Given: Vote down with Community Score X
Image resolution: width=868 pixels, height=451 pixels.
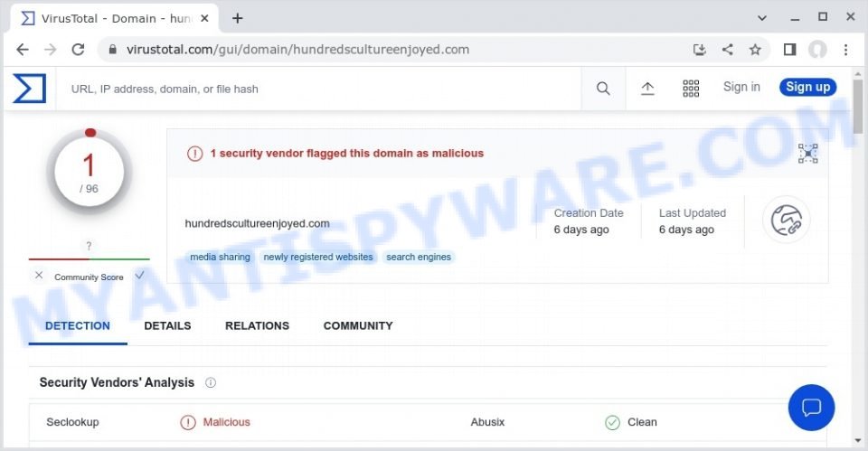Looking at the screenshot, I should [39, 275].
